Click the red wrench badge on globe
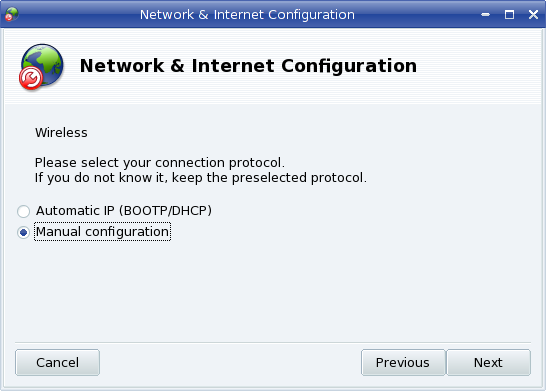The width and height of the screenshot is (546, 391). point(31,78)
